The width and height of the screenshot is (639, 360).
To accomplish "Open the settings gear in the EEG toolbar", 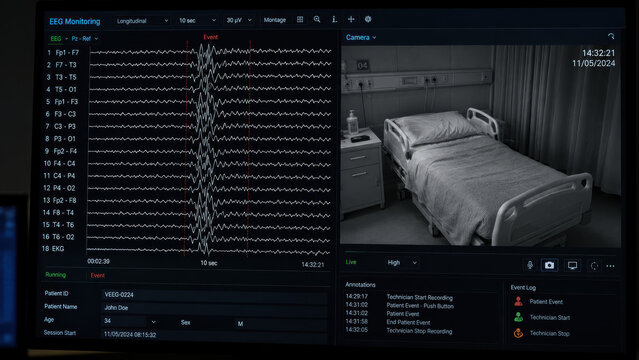I will point(368,19).
